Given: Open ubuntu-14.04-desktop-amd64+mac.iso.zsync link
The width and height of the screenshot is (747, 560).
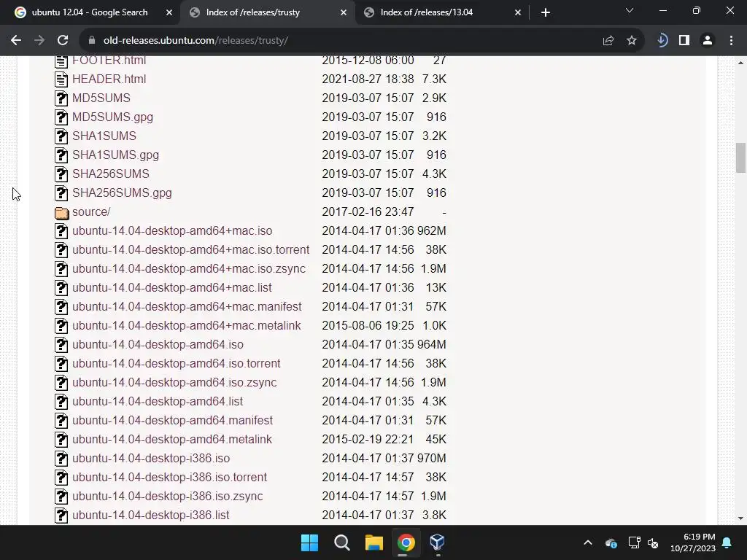Looking at the screenshot, I should click(189, 269).
